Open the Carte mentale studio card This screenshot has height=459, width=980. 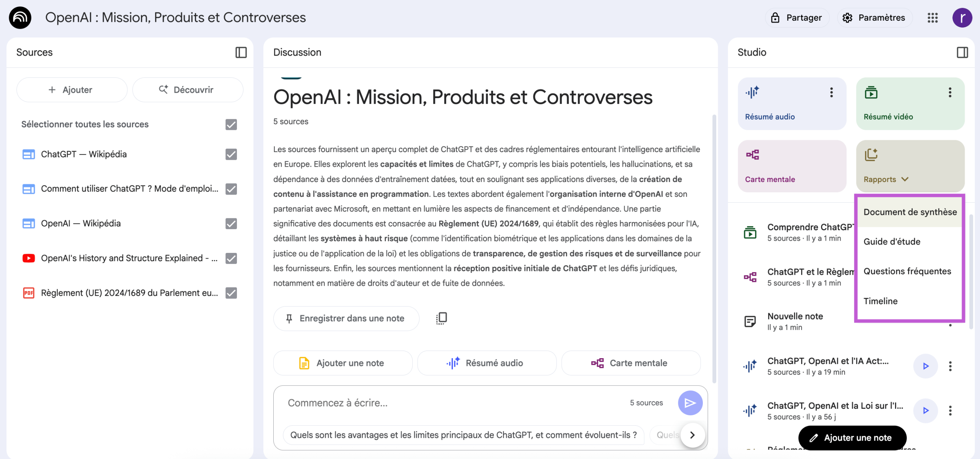click(792, 166)
